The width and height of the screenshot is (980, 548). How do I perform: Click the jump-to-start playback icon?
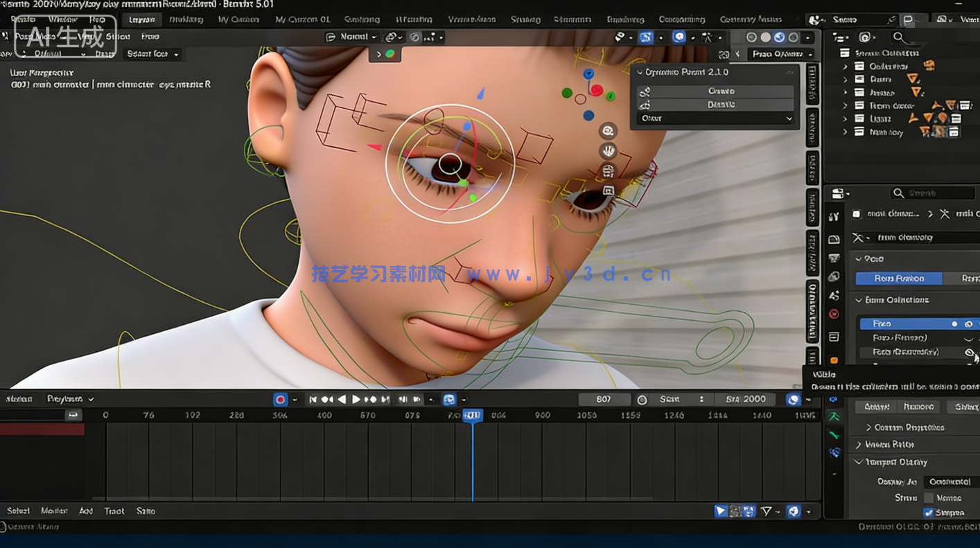click(313, 399)
